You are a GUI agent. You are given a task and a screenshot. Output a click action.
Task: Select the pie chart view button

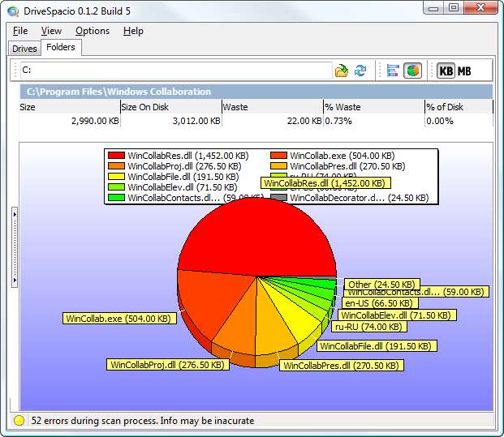(x=412, y=71)
